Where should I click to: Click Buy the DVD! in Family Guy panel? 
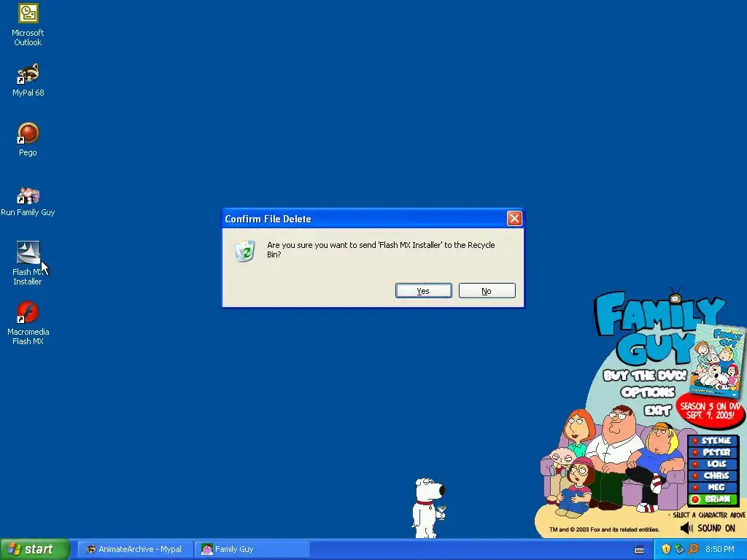point(645,376)
